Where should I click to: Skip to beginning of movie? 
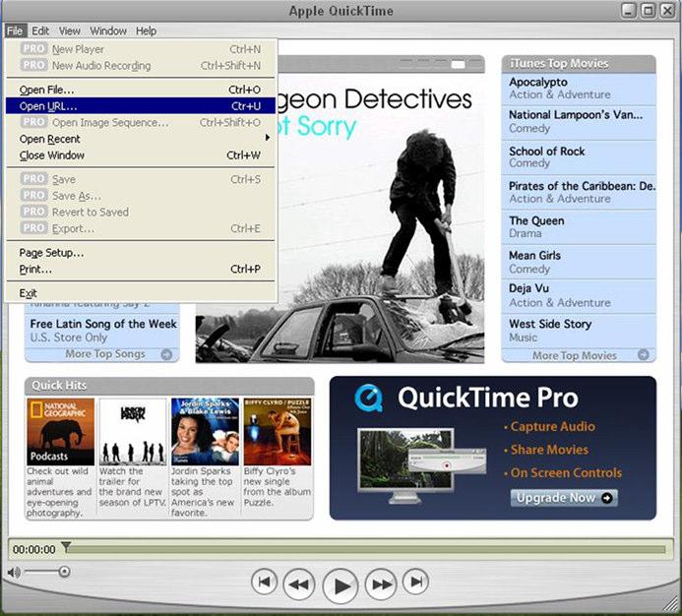(x=265, y=582)
